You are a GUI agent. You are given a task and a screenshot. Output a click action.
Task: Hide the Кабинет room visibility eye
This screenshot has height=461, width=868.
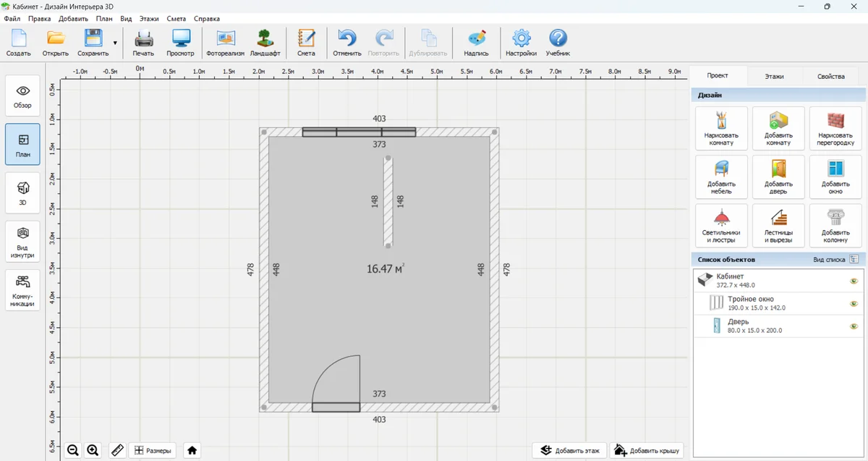[x=854, y=281]
